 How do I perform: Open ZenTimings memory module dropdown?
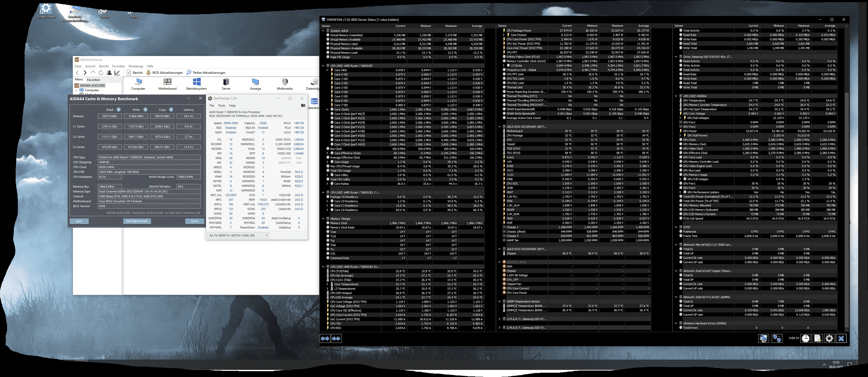(238, 235)
